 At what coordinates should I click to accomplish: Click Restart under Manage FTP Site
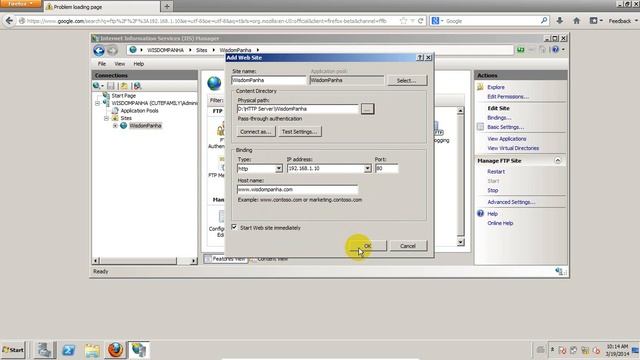pyautogui.click(x=496, y=172)
